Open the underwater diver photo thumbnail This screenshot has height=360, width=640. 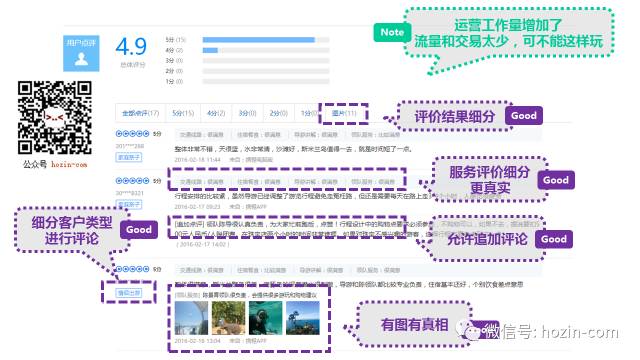coord(265,318)
